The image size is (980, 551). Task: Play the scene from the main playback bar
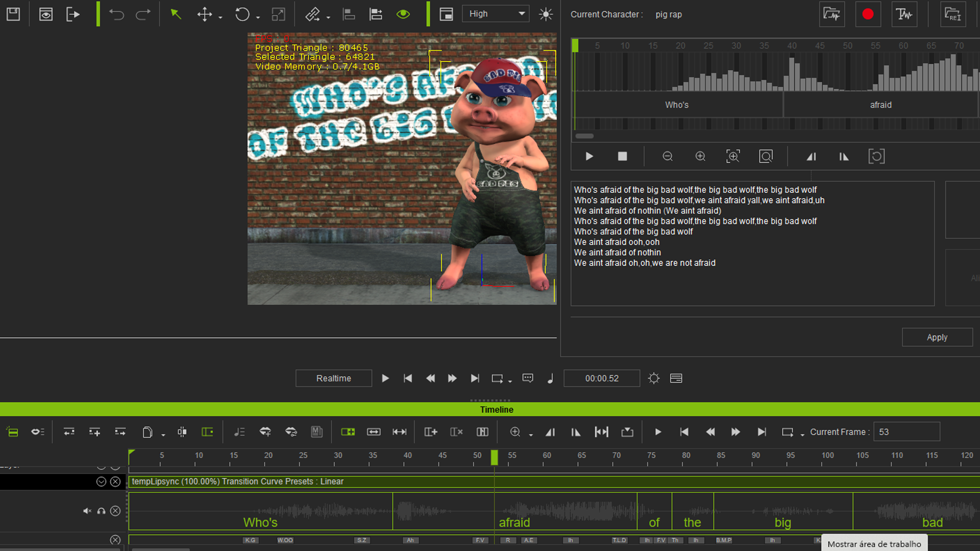[x=385, y=378]
